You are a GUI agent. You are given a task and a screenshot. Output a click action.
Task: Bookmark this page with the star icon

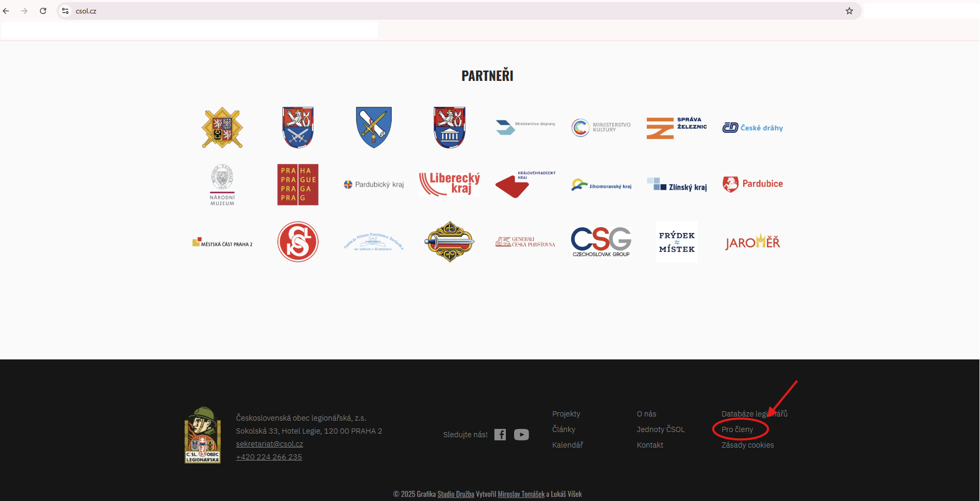click(849, 11)
